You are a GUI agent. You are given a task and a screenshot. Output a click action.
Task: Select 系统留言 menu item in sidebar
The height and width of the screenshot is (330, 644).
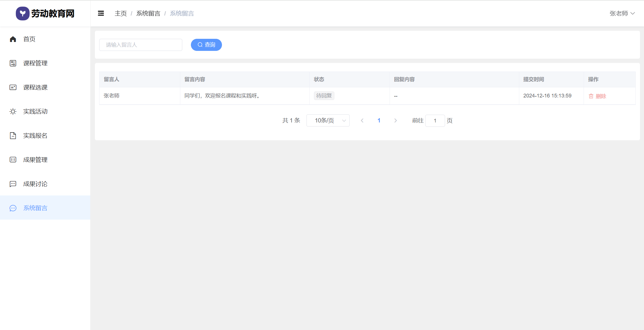35,208
